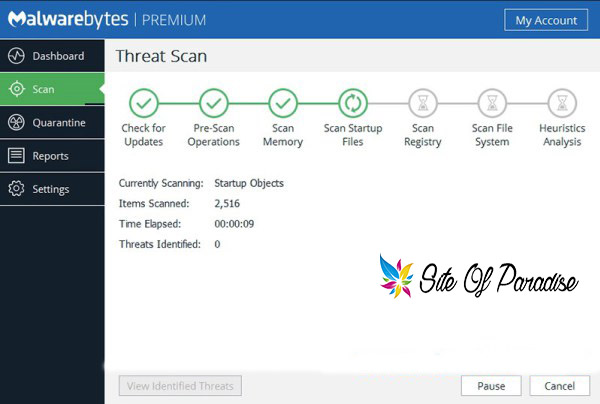The width and height of the screenshot is (600, 404).
Task: Open the Dashboard menu item
Action: point(52,56)
